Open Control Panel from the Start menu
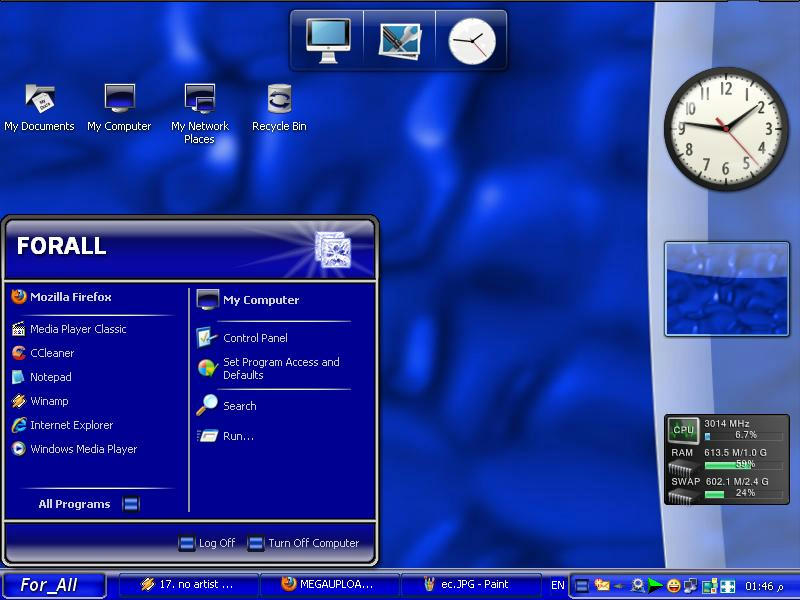The height and width of the screenshot is (600, 800). pyautogui.click(x=242, y=338)
